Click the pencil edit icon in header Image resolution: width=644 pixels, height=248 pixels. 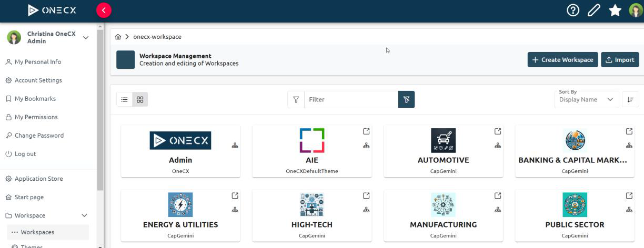(x=594, y=10)
